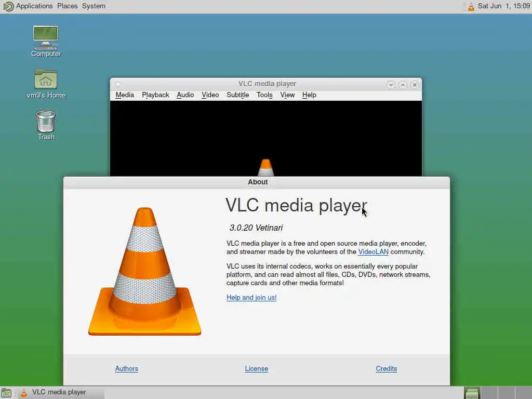
Task: Click the VLC window menu button on the title bar
Action: click(118, 84)
